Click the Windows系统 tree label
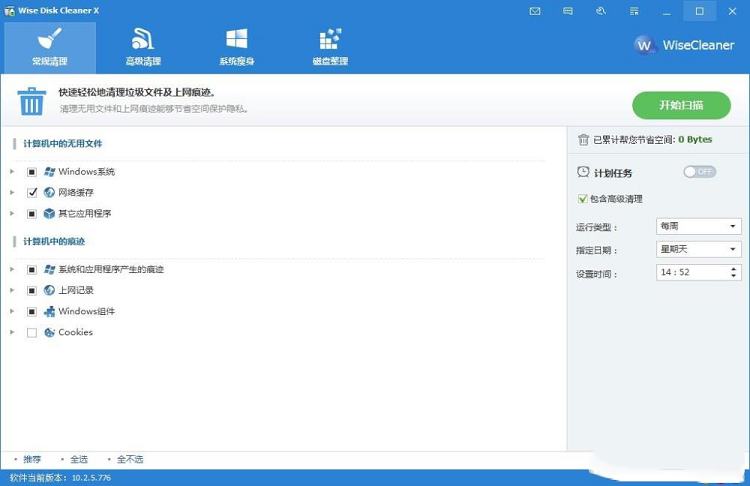The image size is (750, 486). [x=87, y=172]
